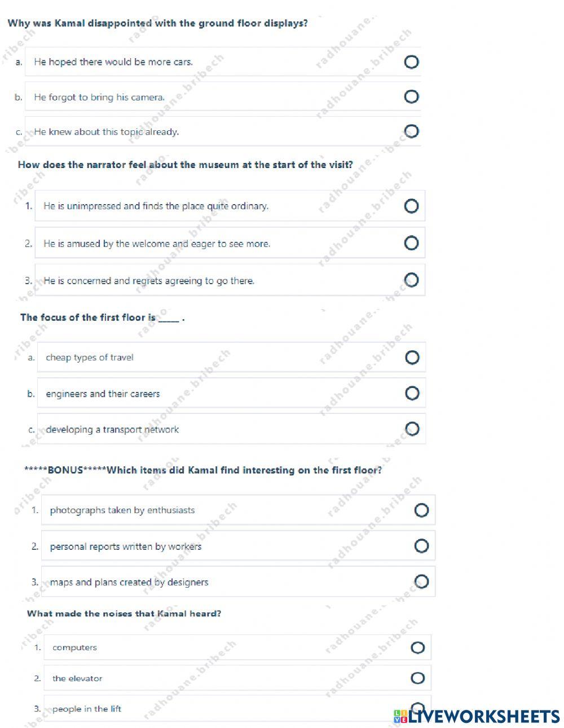Click the 'the elevator' answer text
The image size is (564, 728).
coord(77,678)
